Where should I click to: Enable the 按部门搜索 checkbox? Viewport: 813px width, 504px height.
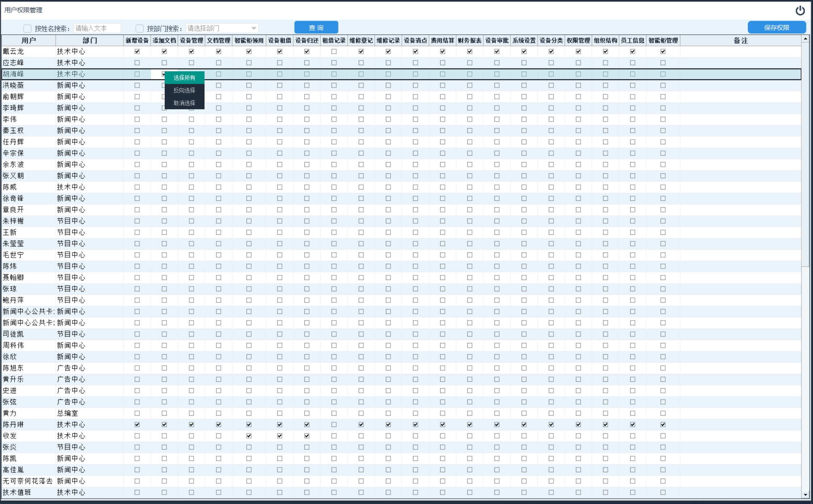(139, 28)
